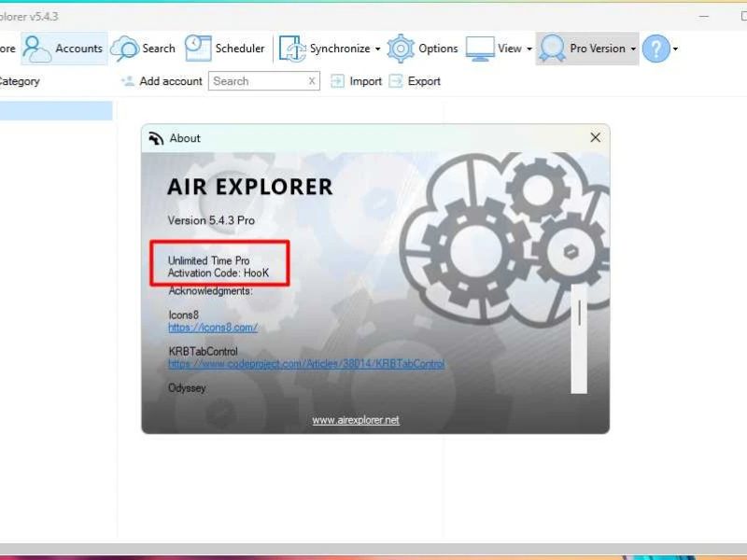
Task: Minimize the Air Explorer window
Action: tap(704, 17)
